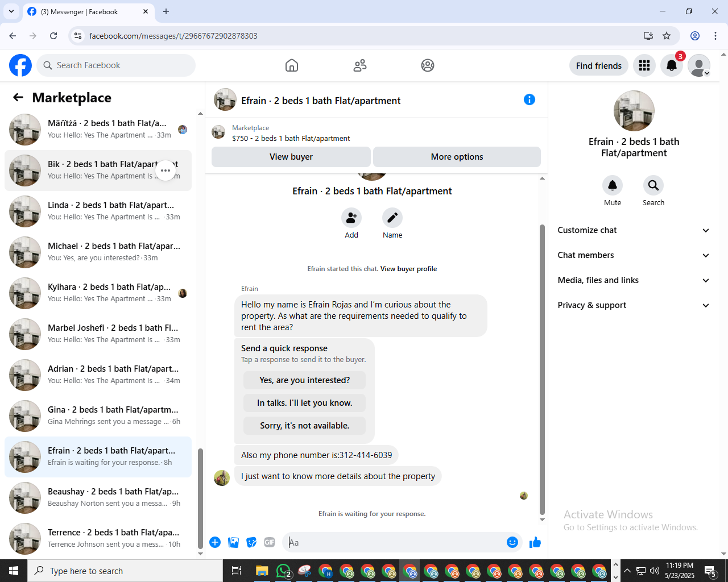This screenshot has height=582, width=728.
Task: Open Kyihara conversation
Action: click(x=98, y=293)
